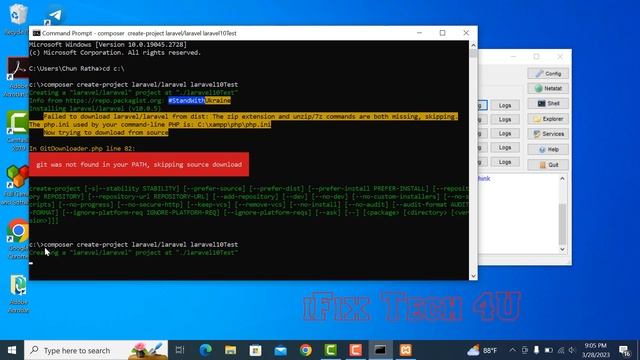The image size is (640, 360).
Task: Click the fourth Logs button in XAMPP
Action: pyautogui.click(x=504, y=147)
